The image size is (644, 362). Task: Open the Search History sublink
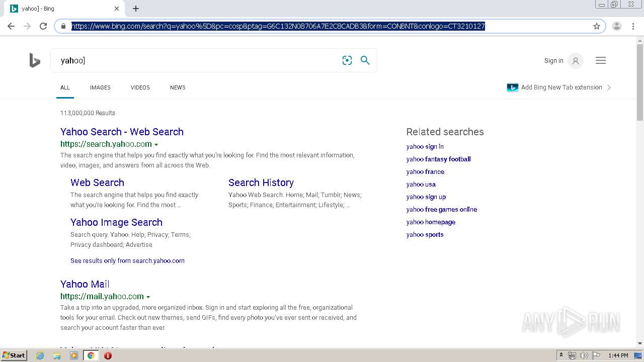point(261,183)
